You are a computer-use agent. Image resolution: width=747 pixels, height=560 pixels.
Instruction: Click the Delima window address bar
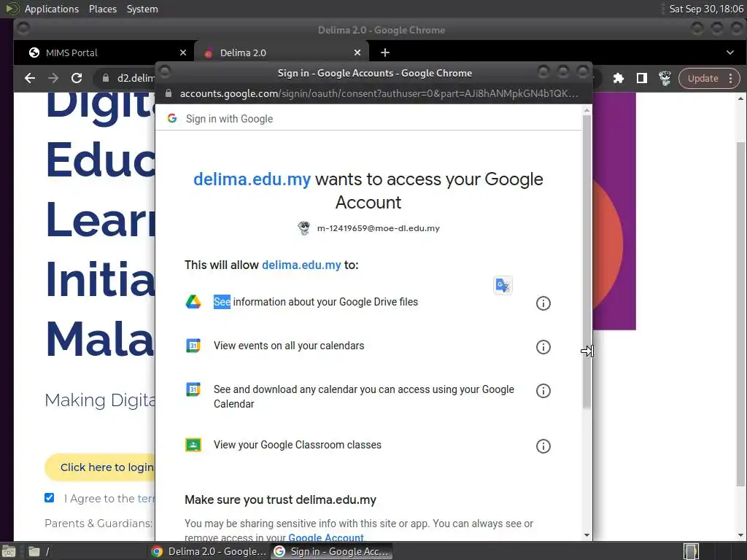click(126, 78)
